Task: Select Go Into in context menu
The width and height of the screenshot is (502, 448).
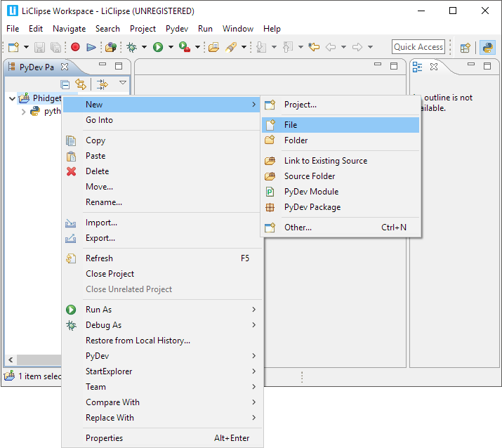Action: pyautogui.click(x=162, y=120)
